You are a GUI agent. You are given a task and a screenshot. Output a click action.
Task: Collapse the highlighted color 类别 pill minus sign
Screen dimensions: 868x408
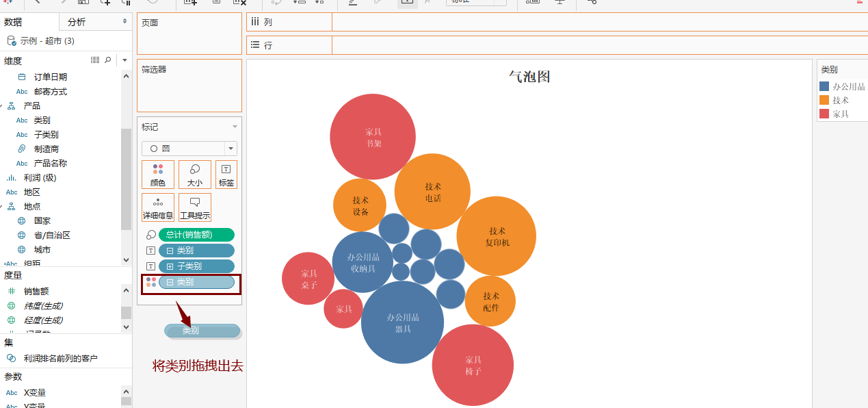pyautogui.click(x=170, y=282)
